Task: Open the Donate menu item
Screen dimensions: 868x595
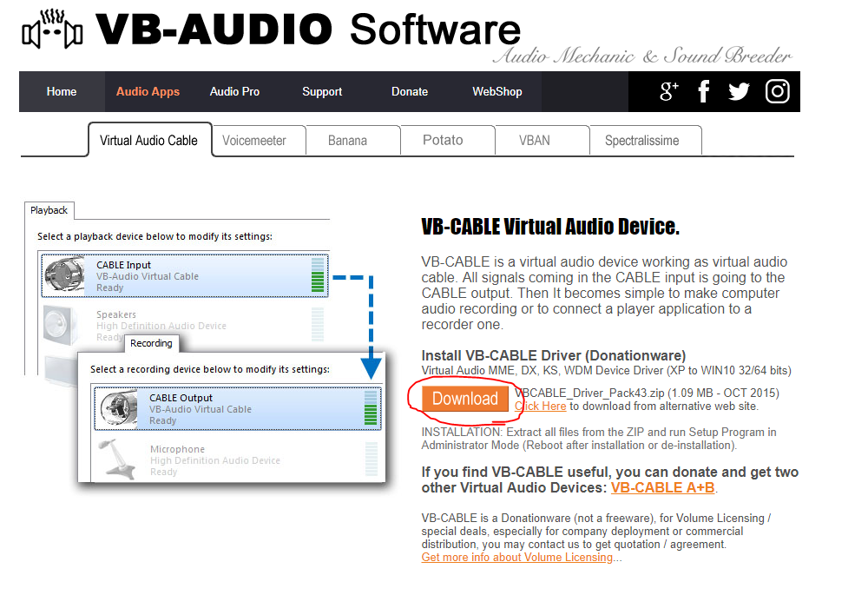Action: click(410, 91)
